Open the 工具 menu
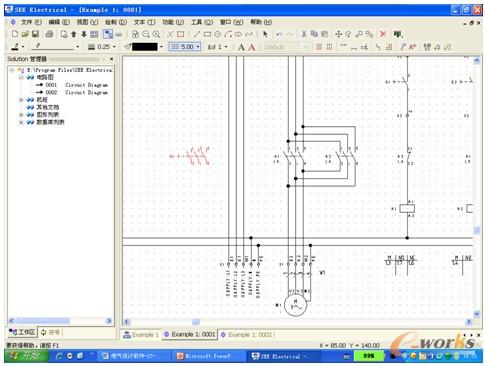The image size is (485, 366). (202, 22)
